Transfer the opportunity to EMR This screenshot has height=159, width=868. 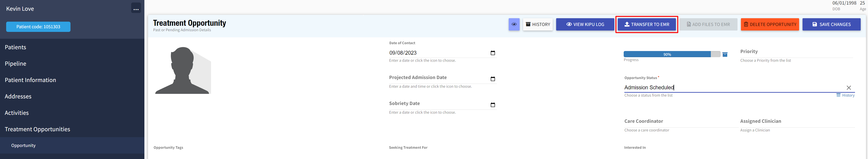pyautogui.click(x=647, y=24)
